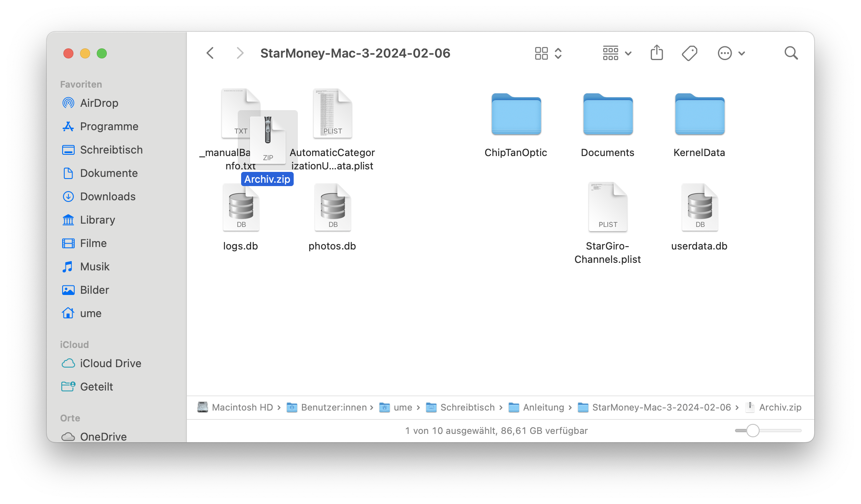Select the StarGiro-Channels.plist file
This screenshot has width=861, height=504.
608,207
